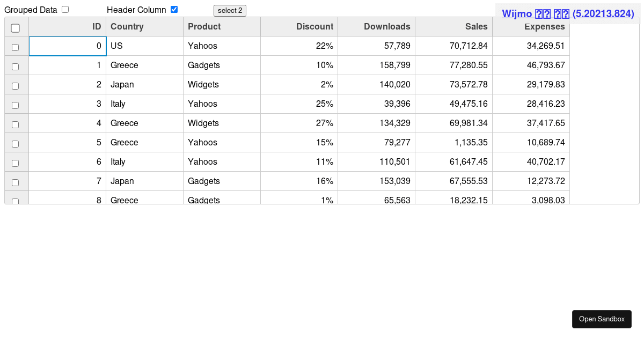644x338 pixels.
Task: Check the row checkbox for ID 3
Action: pos(16,105)
